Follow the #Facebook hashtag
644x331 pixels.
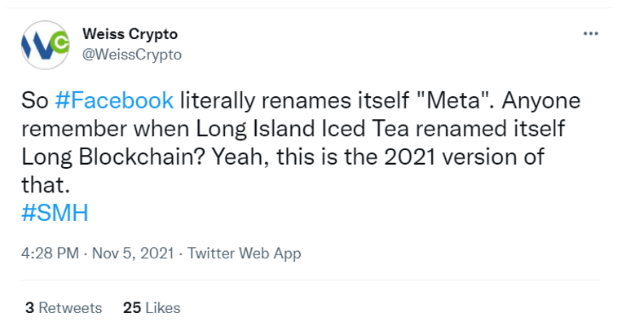coord(114,100)
